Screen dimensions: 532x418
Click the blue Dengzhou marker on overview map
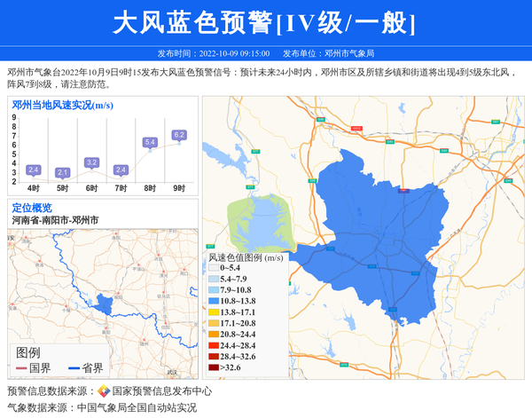coord(105,304)
